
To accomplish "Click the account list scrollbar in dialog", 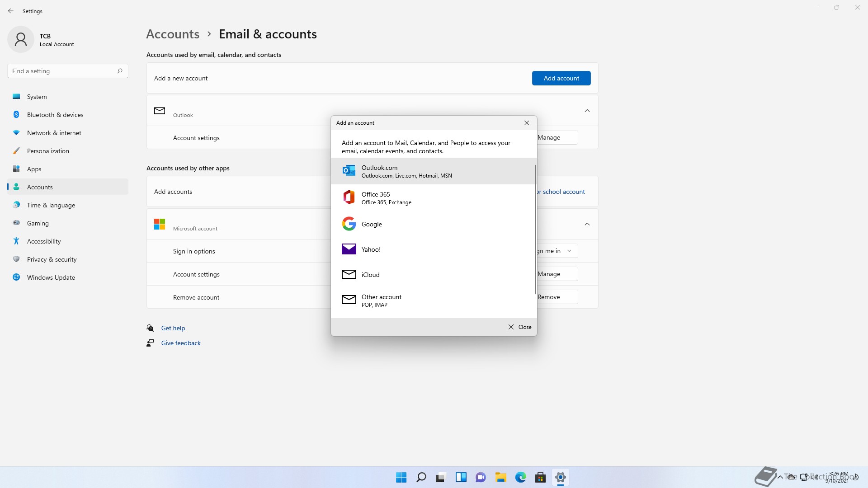I will [535, 229].
